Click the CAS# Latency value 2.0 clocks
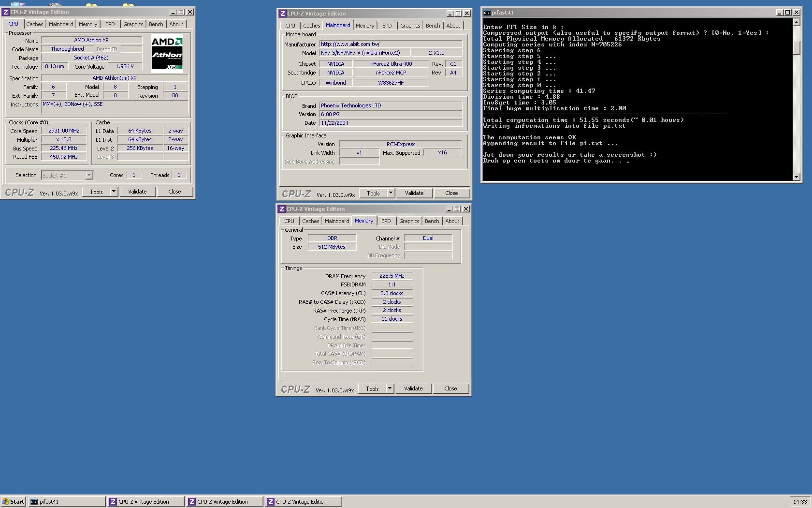 [392, 293]
